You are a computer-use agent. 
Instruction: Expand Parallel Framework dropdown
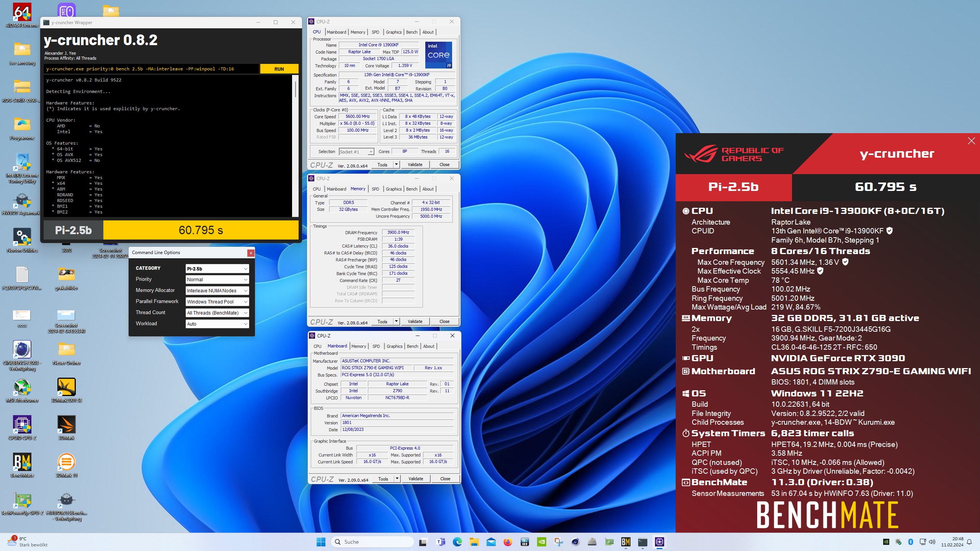pyautogui.click(x=217, y=302)
